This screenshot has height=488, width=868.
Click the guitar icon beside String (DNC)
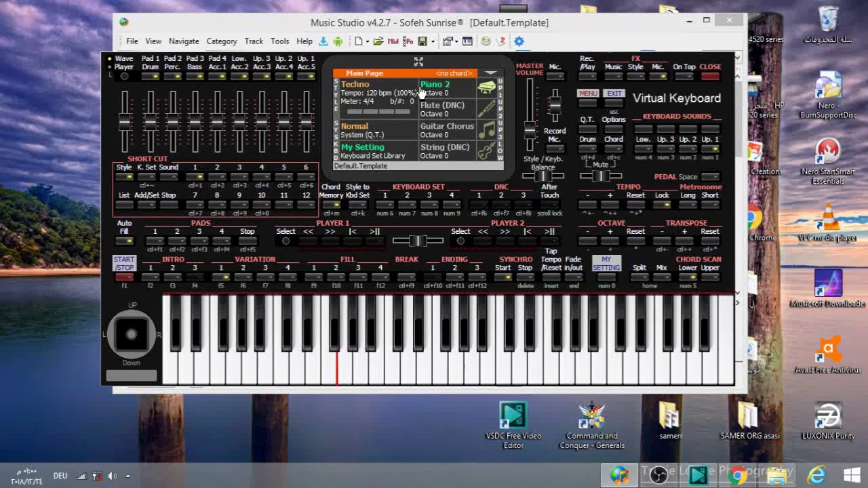click(x=486, y=151)
